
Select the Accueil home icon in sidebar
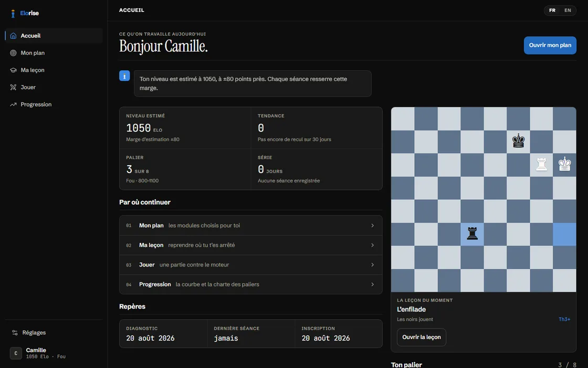click(13, 36)
